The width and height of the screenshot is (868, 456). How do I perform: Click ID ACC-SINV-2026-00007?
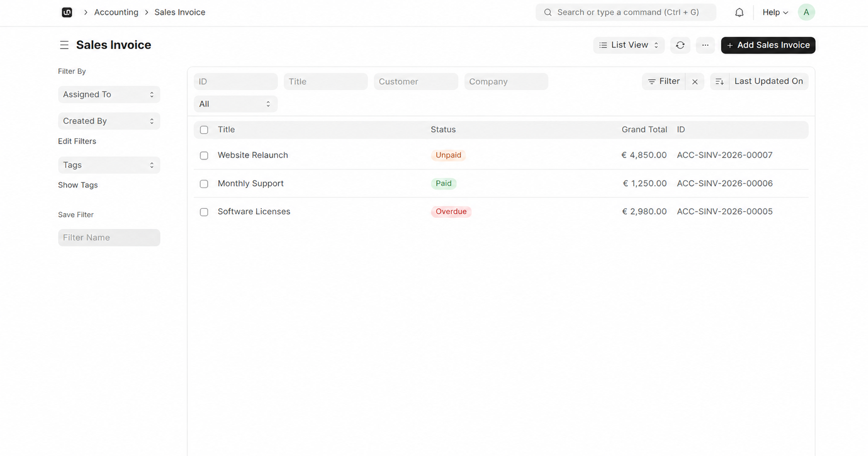click(725, 156)
